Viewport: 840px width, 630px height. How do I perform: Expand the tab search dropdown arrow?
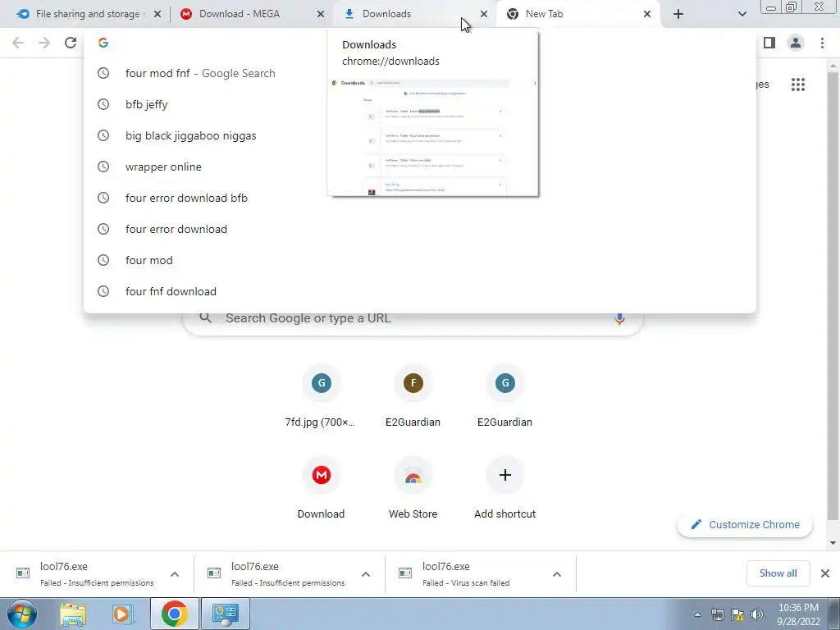tap(742, 14)
